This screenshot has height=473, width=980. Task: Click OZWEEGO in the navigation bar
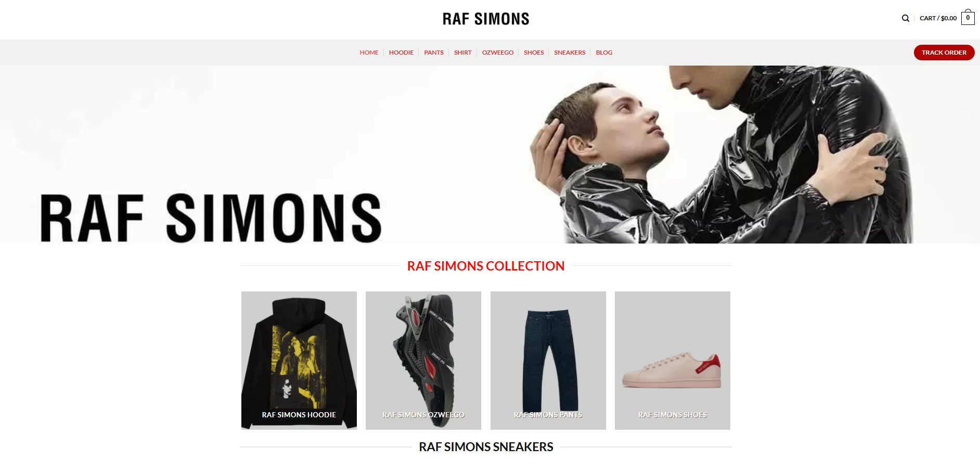[498, 53]
